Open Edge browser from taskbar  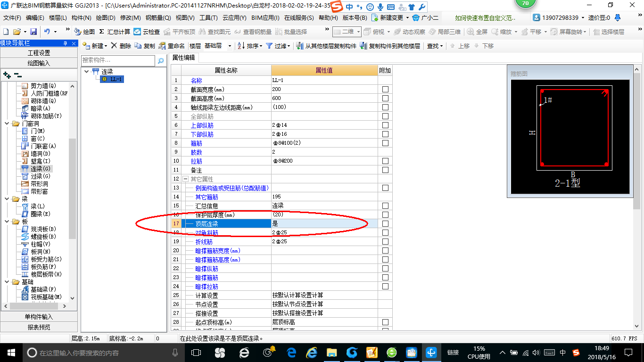(291, 352)
